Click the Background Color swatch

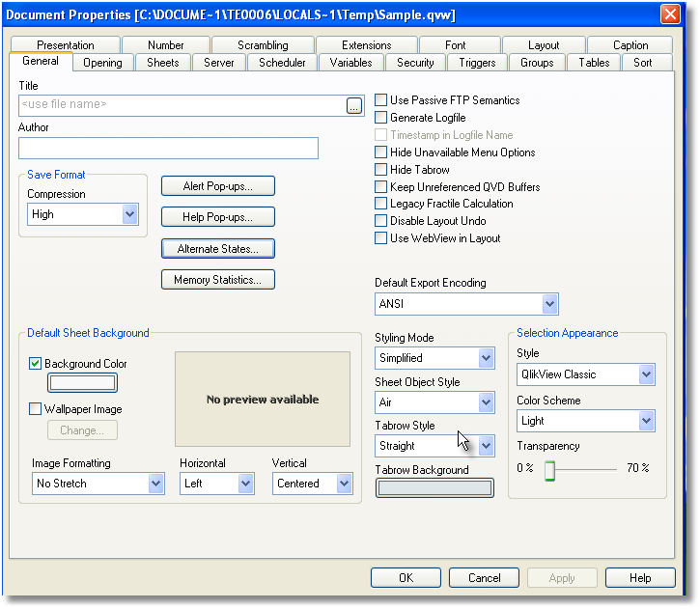[x=82, y=383]
